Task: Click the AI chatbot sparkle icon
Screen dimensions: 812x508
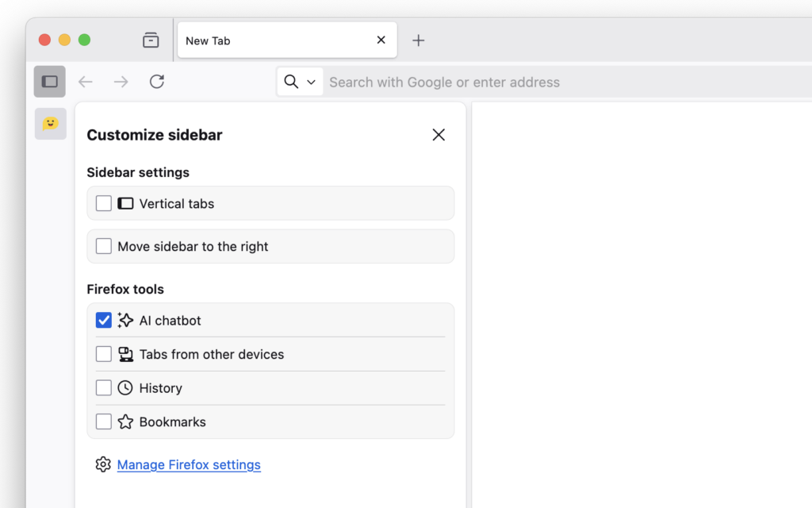Action: (x=125, y=320)
